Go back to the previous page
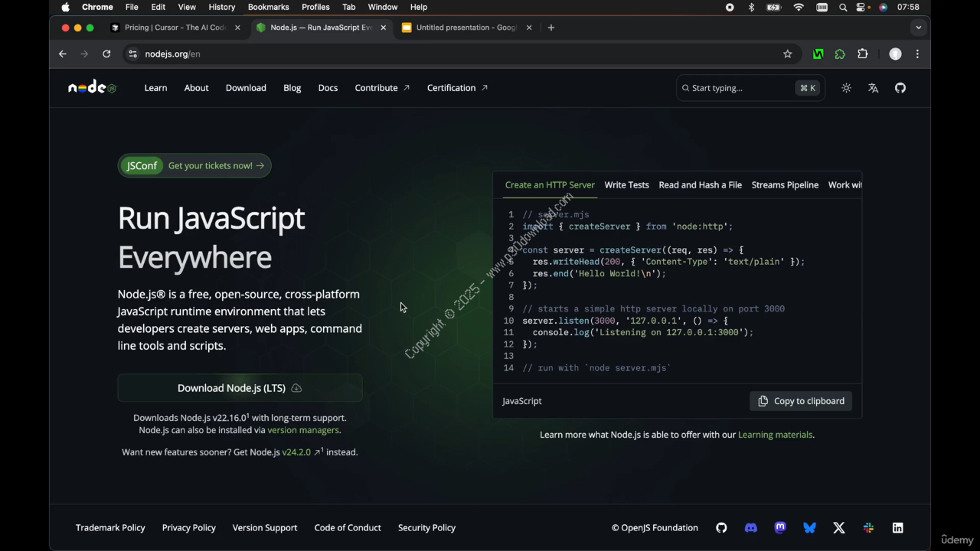980x551 pixels. tap(63, 54)
